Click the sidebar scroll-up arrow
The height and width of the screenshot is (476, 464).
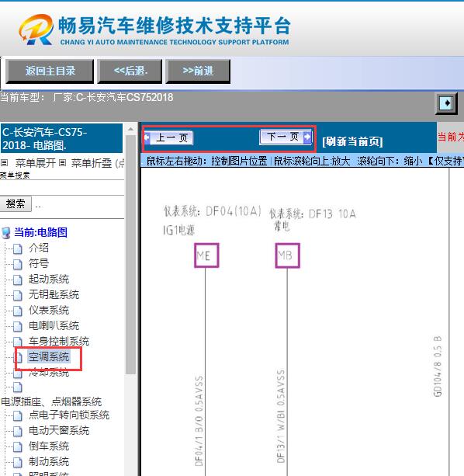pyautogui.click(x=130, y=129)
